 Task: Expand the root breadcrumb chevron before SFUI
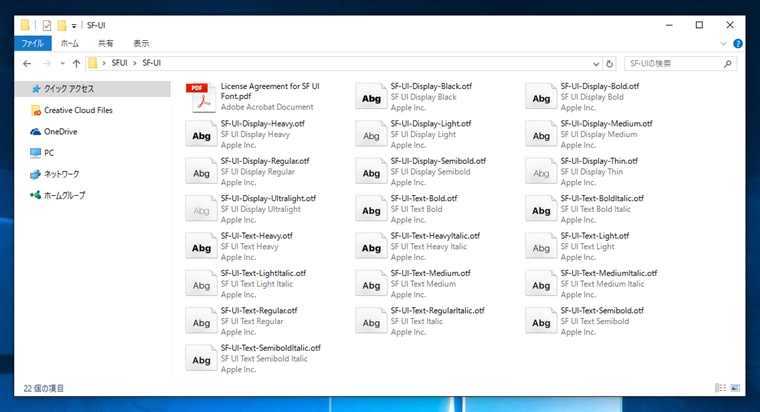tap(104, 63)
